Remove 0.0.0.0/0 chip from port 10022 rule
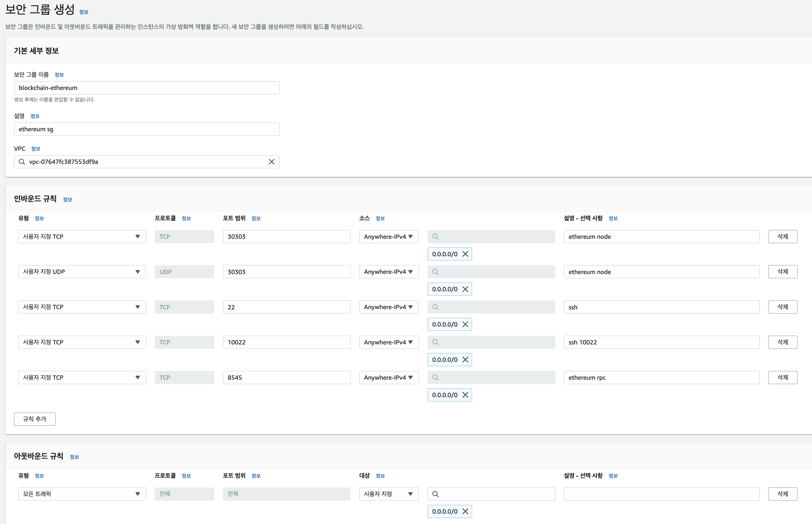The width and height of the screenshot is (812, 524). [465, 360]
